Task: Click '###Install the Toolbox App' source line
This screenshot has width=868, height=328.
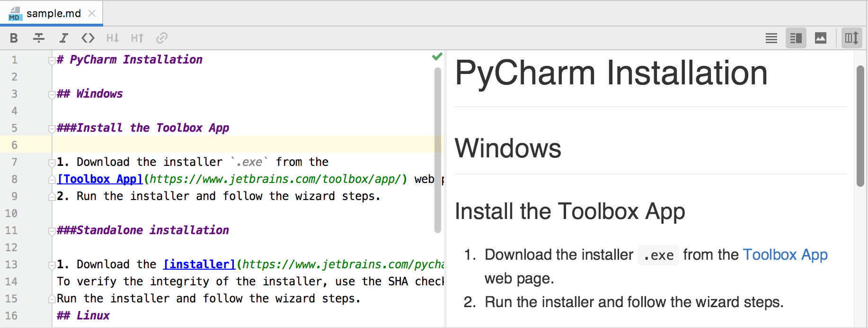Action: point(143,128)
